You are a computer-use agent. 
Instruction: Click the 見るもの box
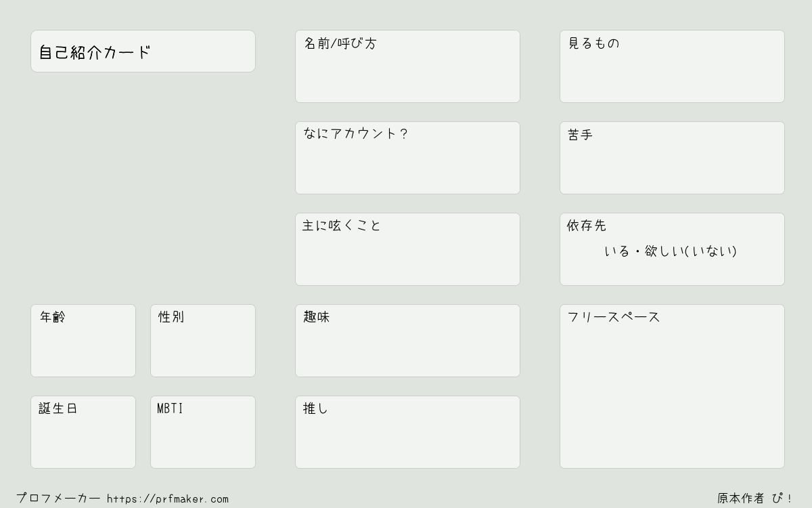pos(672,66)
